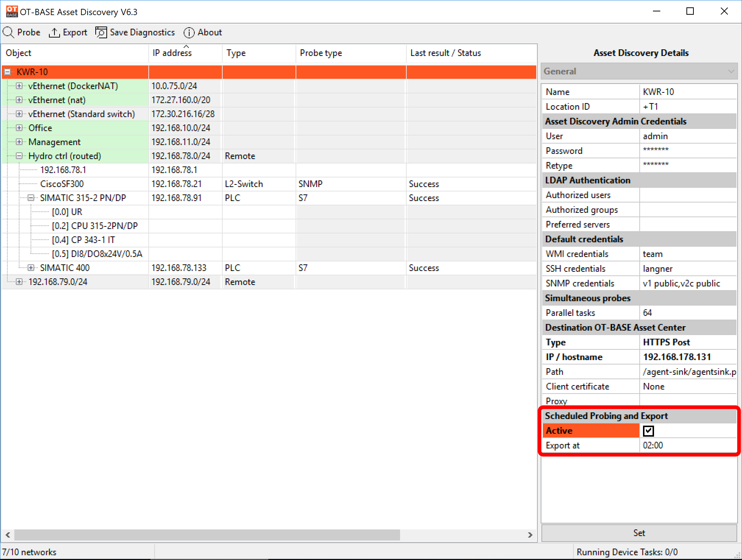Expand the vEthernet (nat) network node

click(x=19, y=100)
